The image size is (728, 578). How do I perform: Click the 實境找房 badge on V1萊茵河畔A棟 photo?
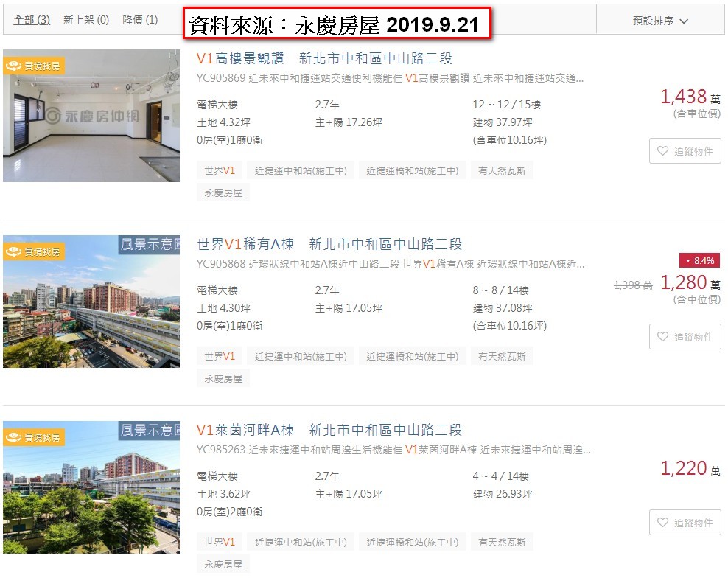tap(33, 437)
